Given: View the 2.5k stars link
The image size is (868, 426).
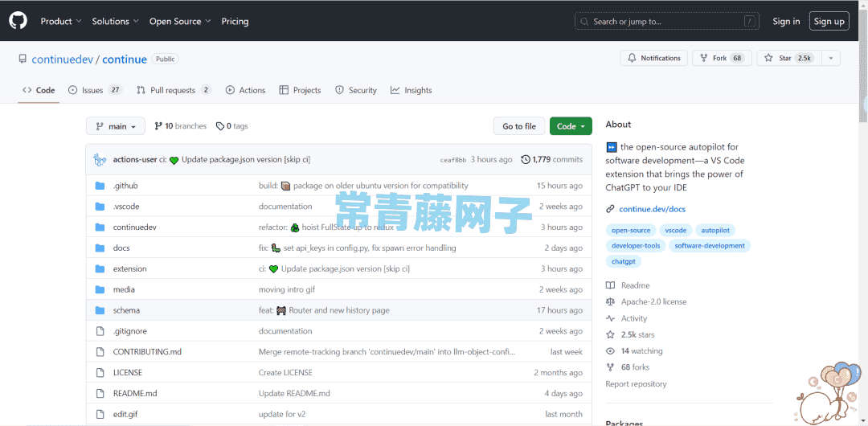Looking at the screenshot, I should tap(630, 334).
